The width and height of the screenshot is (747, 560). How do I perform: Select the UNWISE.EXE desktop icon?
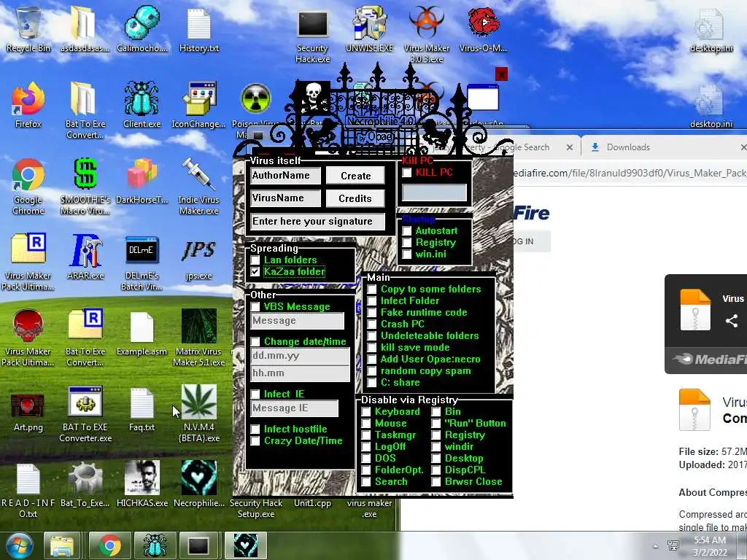pyautogui.click(x=369, y=29)
